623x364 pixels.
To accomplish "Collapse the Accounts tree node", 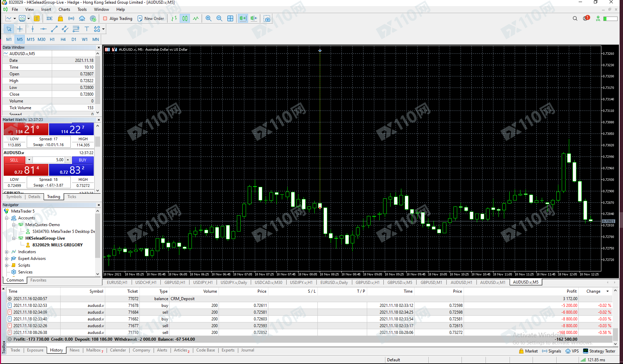I will (x=7, y=218).
